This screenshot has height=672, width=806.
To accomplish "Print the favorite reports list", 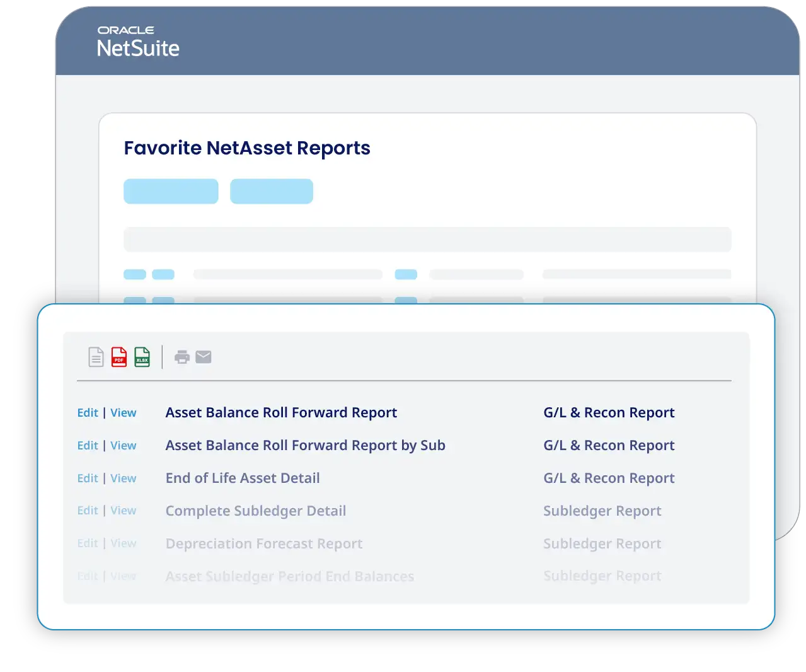I will pyautogui.click(x=182, y=357).
